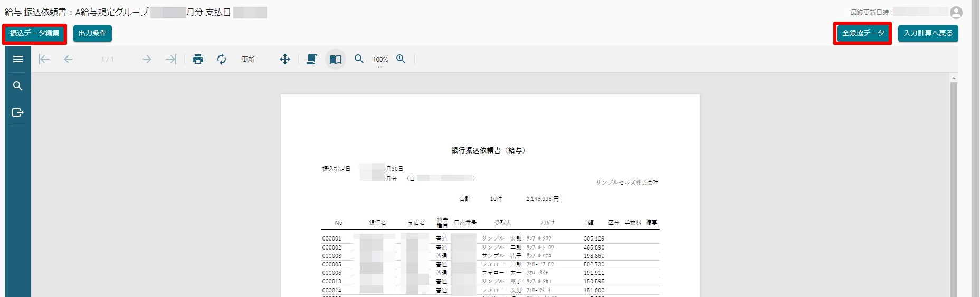This screenshot has height=297, width=980.
Task: Click the amount 305,129
Action: tap(594, 238)
